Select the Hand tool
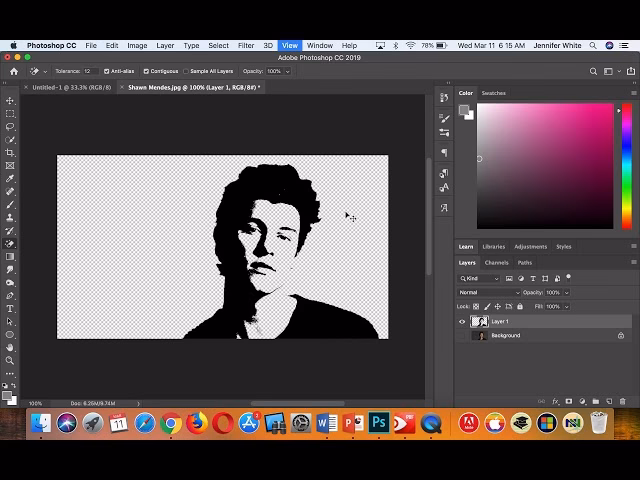This screenshot has width=640, height=480. tap(10, 347)
